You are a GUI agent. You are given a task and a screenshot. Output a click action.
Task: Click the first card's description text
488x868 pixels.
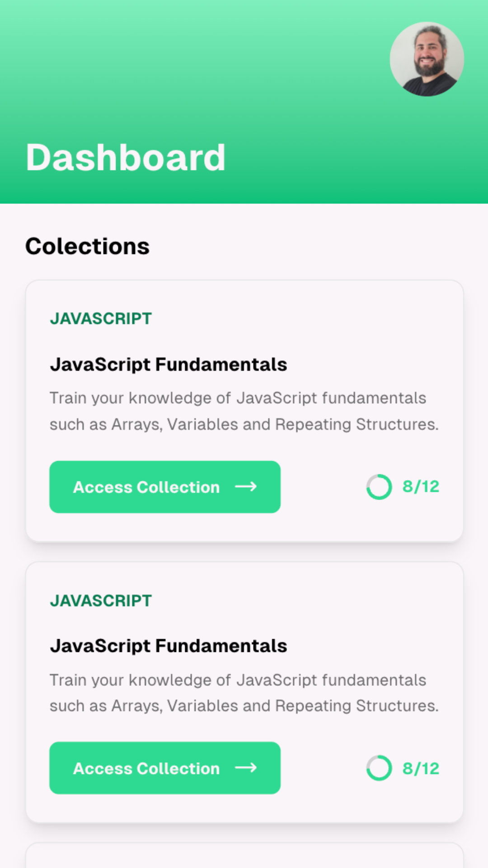click(244, 411)
